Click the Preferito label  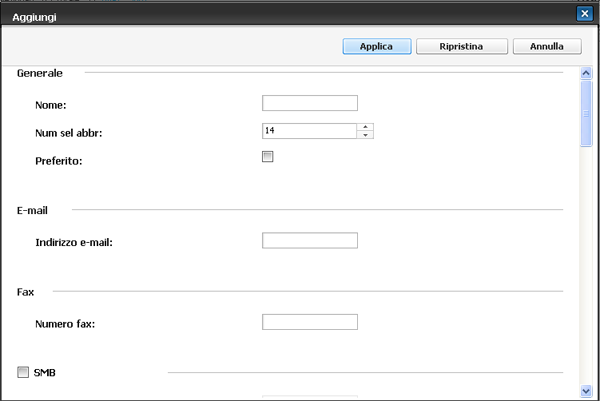(x=59, y=159)
